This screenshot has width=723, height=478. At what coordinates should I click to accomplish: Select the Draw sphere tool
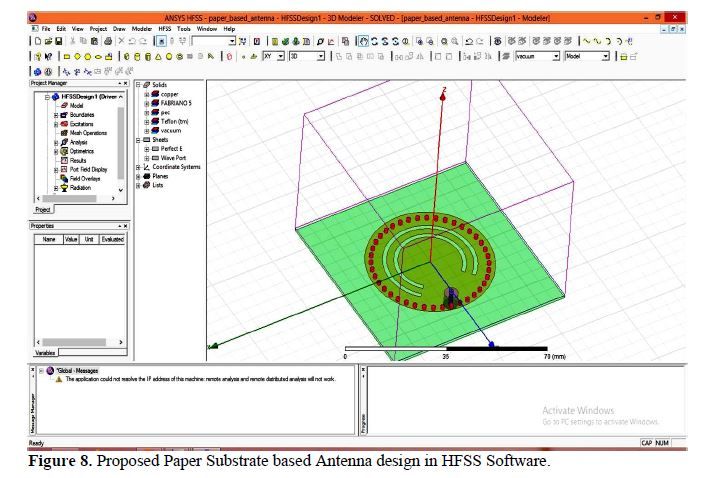[169, 57]
